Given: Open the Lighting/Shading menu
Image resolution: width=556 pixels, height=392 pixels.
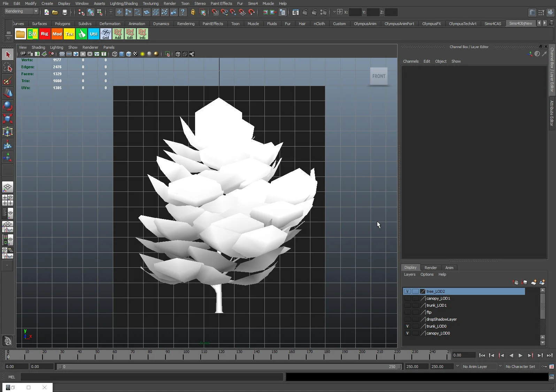Looking at the screenshot, I should pyautogui.click(x=124, y=3).
